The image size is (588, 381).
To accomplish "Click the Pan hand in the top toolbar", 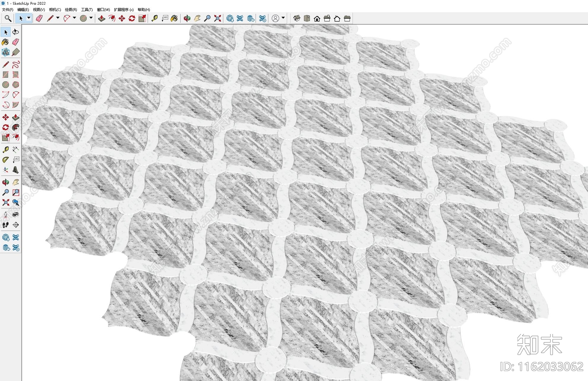I will click(x=197, y=18).
